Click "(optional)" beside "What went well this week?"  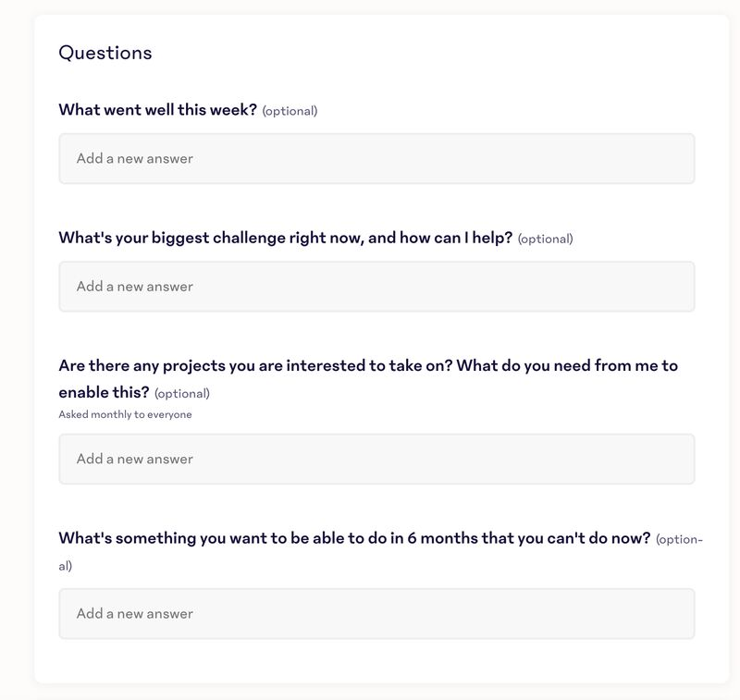click(290, 111)
